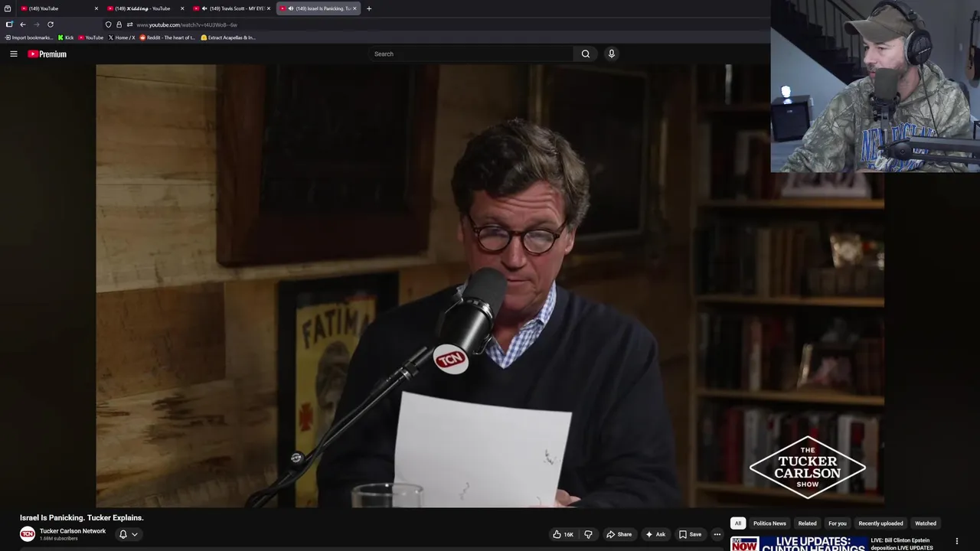Viewport: 980px width, 551px height.
Task: Open the YouTube bookmark
Action: click(91, 37)
